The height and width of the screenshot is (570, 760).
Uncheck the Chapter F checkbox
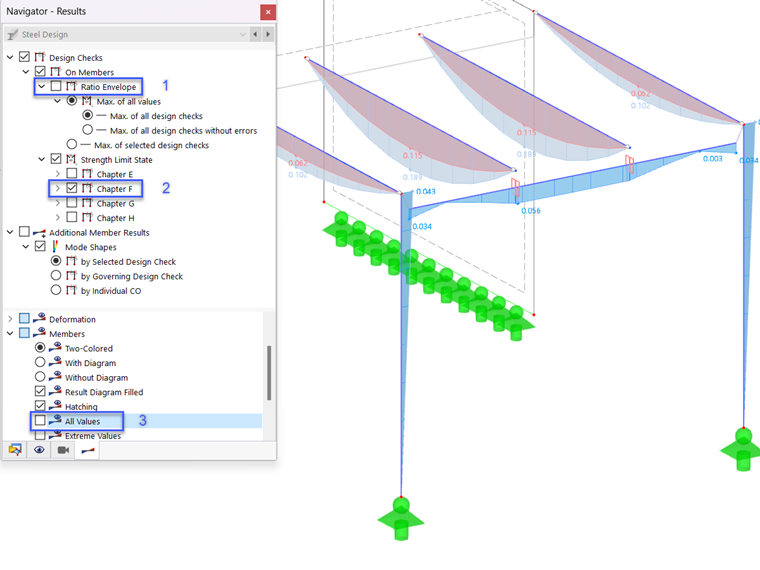[x=72, y=188]
